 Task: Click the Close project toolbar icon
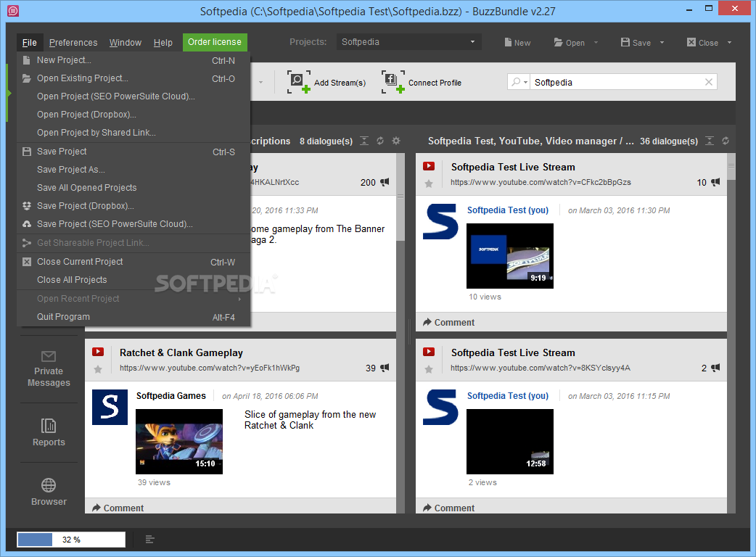click(x=691, y=42)
